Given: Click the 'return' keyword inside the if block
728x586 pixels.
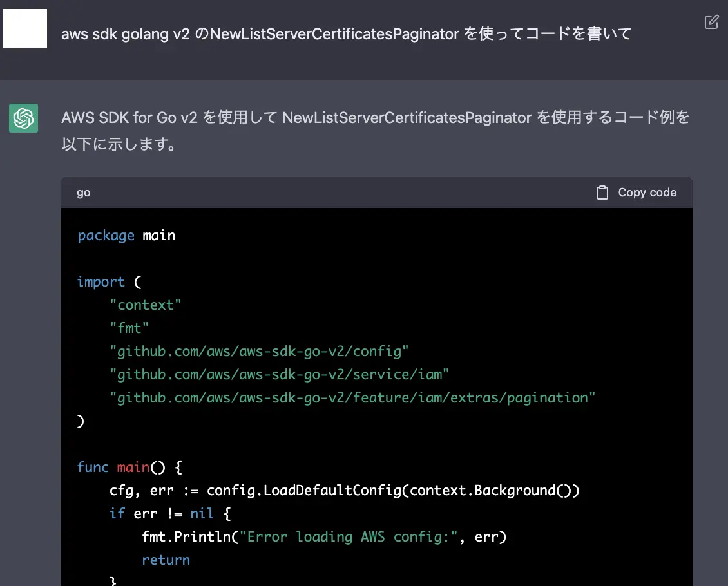Looking at the screenshot, I should pyautogui.click(x=166, y=560).
